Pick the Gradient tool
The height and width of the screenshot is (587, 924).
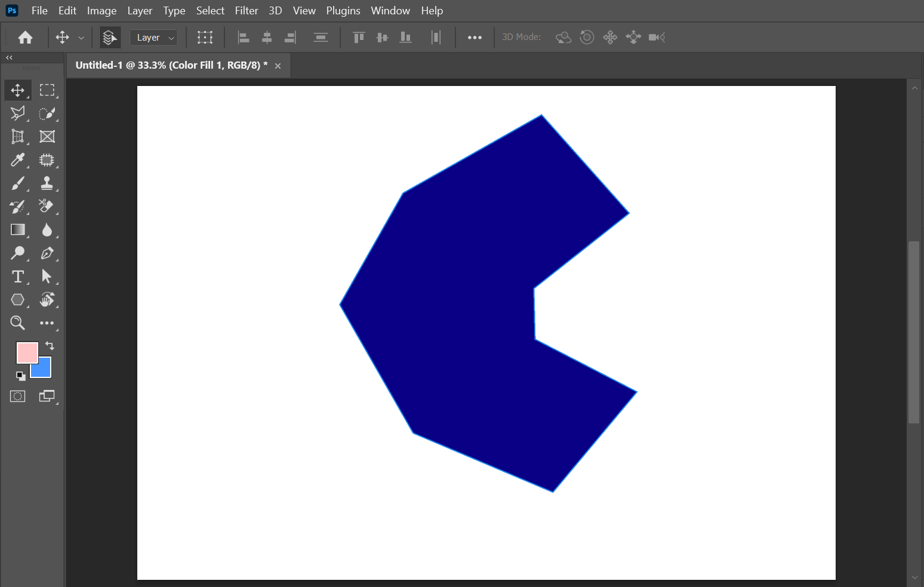[x=17, y=230]
